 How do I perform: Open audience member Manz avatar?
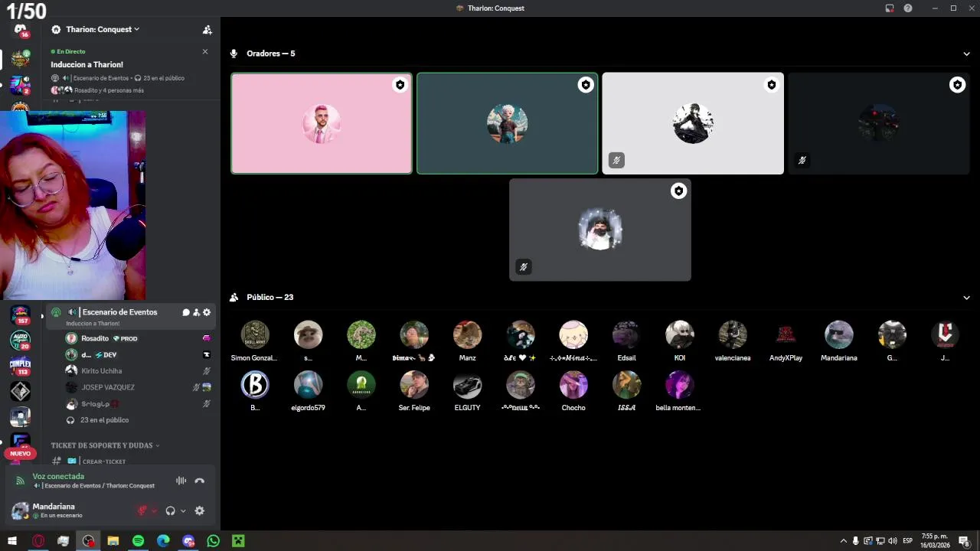coord(467,334)
